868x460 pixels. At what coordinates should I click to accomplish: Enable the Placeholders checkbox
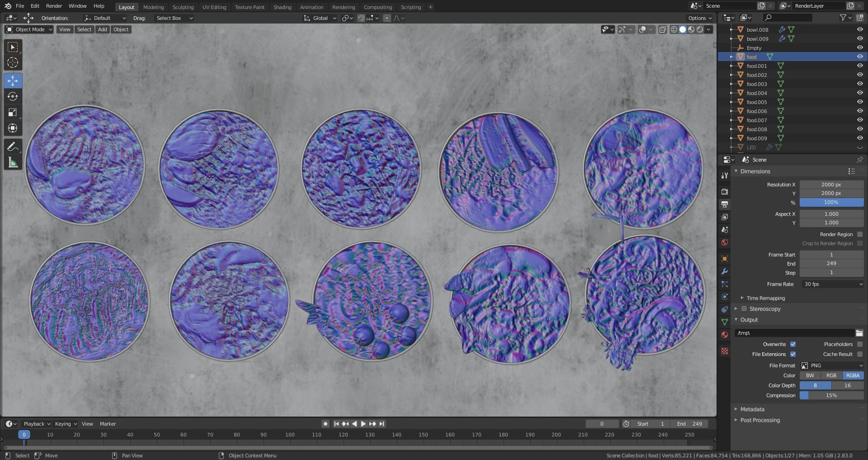coord(860,344)
